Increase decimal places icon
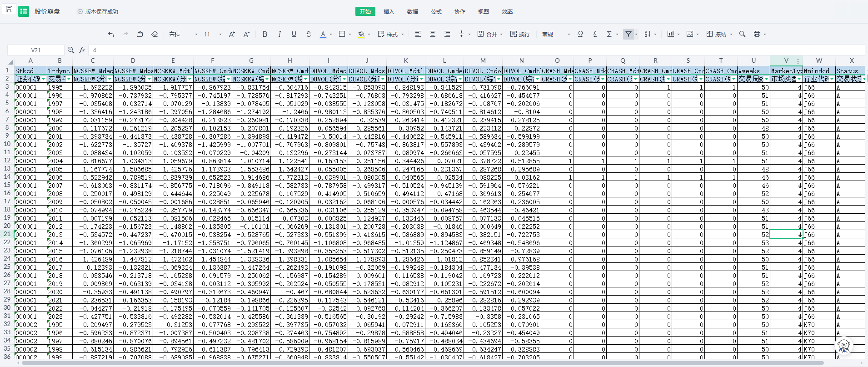The height and width of the screenshot is (367, 868). 580,34
